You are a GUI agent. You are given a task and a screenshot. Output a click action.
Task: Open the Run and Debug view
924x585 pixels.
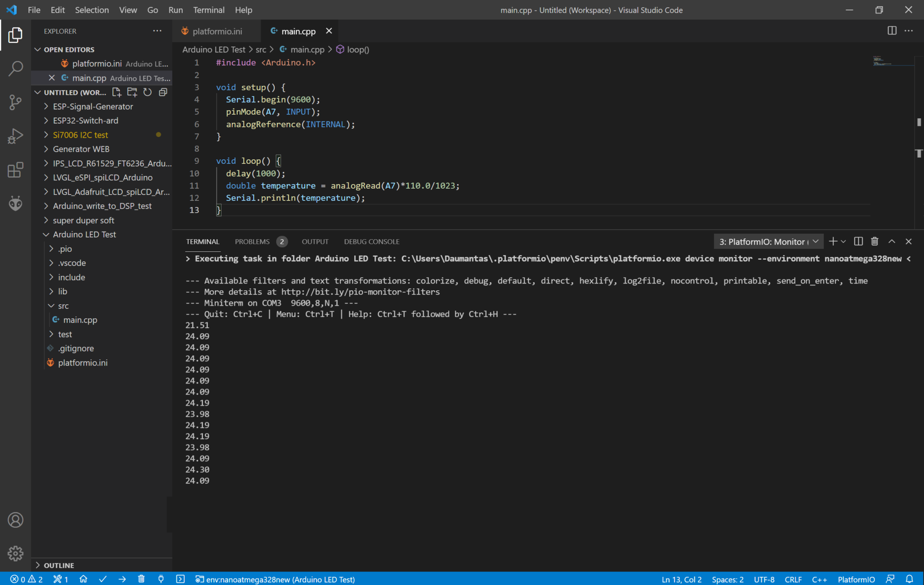coord(15,136)
